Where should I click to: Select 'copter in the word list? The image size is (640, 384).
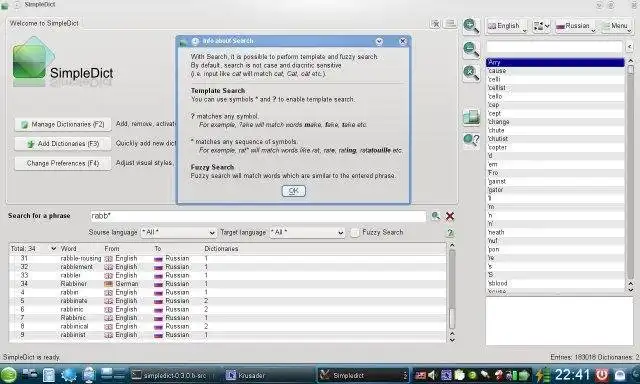coord(555,147)
